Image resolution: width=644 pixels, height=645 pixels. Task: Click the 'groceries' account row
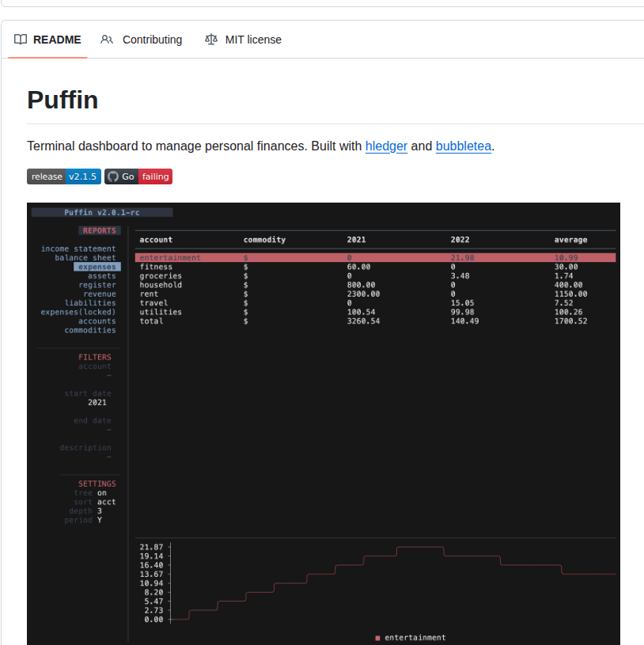click(x=375, y=275)
